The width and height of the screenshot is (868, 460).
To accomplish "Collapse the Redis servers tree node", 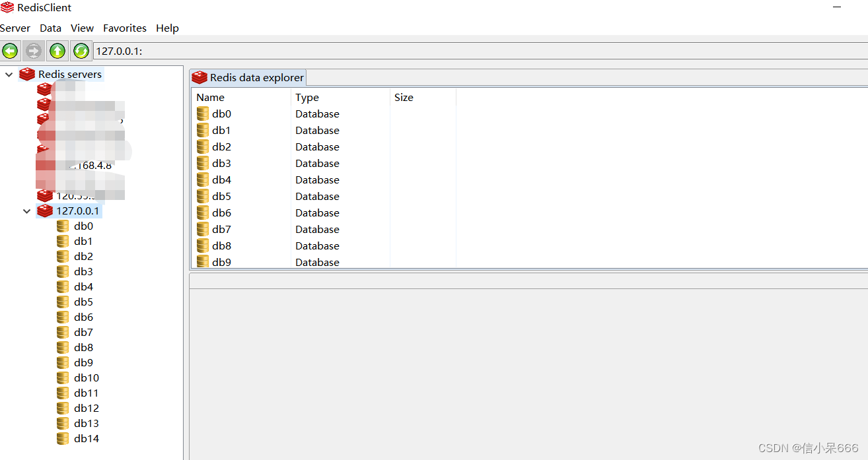I will (x=9, y=75).
